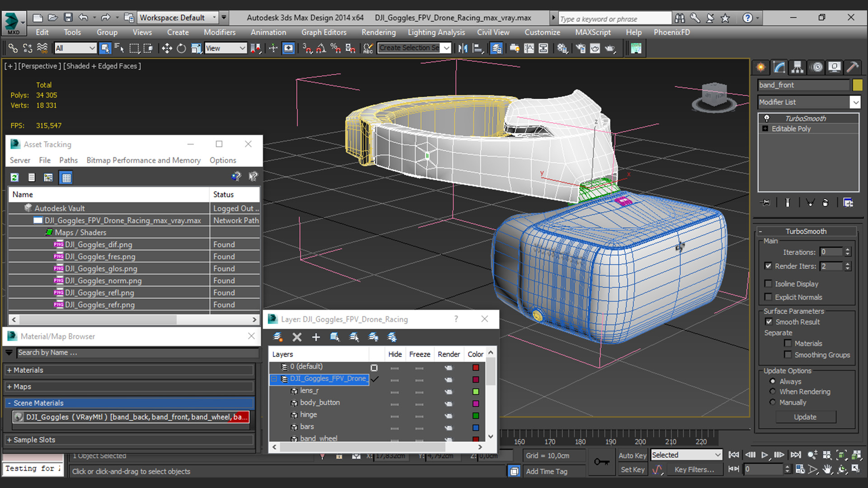Open the Utilities command panel tab
The image size is (868, 488).
(853, 67)
